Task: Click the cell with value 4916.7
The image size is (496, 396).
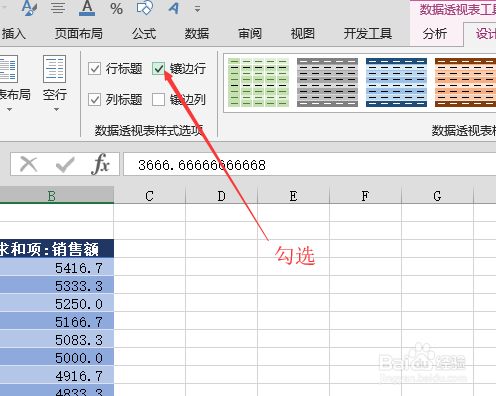Action: click(57, 375)
